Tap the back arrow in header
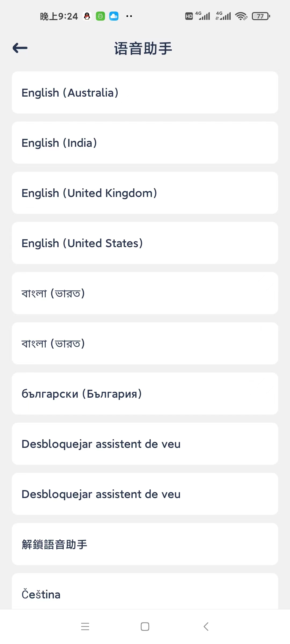 click(x=20, y=48)
